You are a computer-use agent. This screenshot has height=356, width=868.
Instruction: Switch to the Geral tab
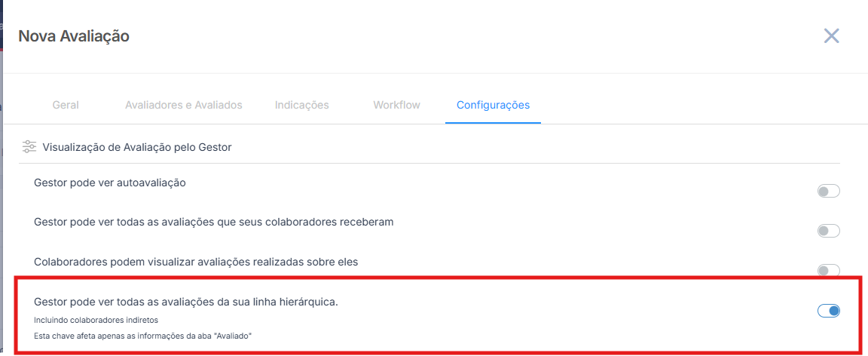coord(66,105)
